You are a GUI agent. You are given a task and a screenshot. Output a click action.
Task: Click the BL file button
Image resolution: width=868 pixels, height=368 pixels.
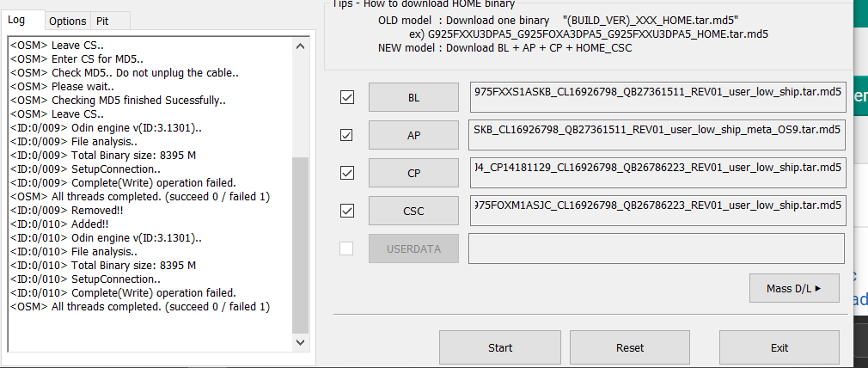click(413, 97)
